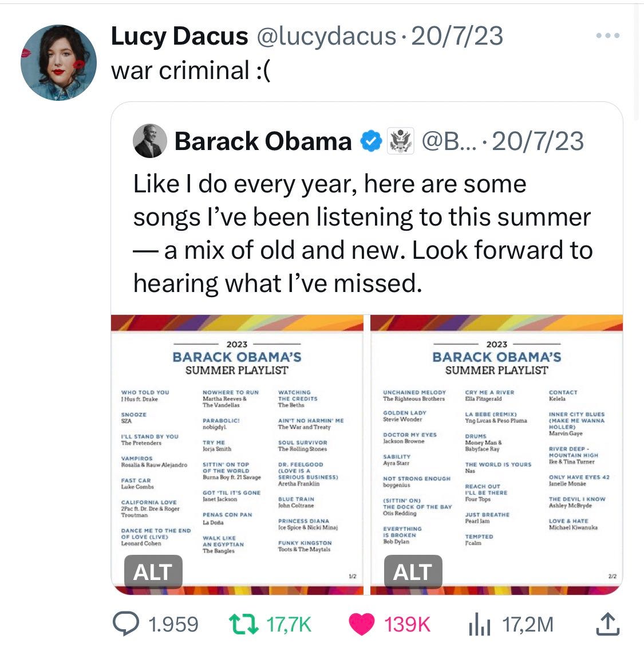
Task: Click Lucy Dacus profile avatar
Action: (58, 62)
